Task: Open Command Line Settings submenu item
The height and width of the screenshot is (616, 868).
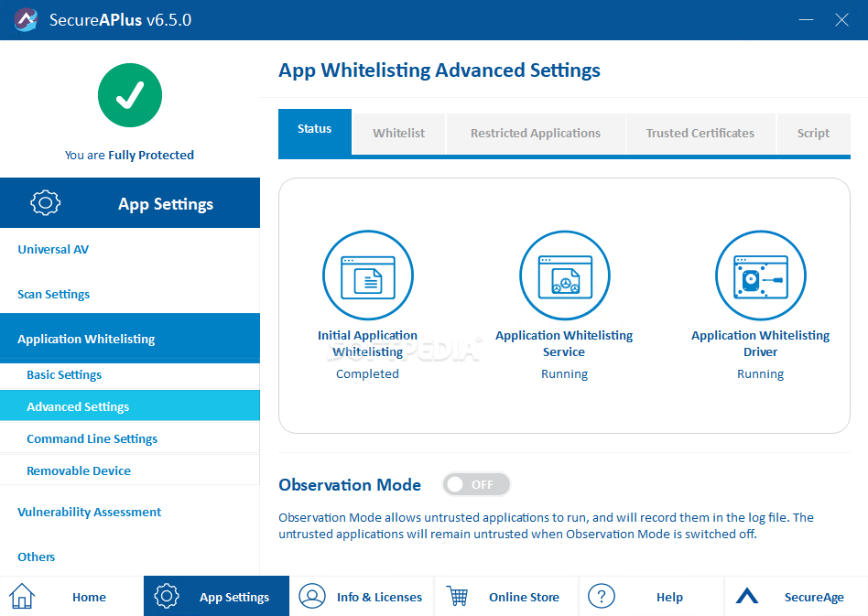Action: tap(129, 438)
